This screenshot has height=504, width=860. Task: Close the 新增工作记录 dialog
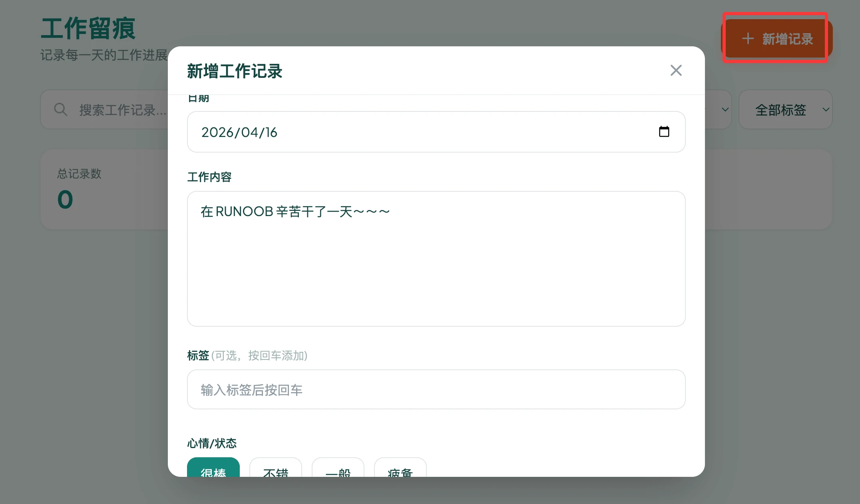coord(676,70)
